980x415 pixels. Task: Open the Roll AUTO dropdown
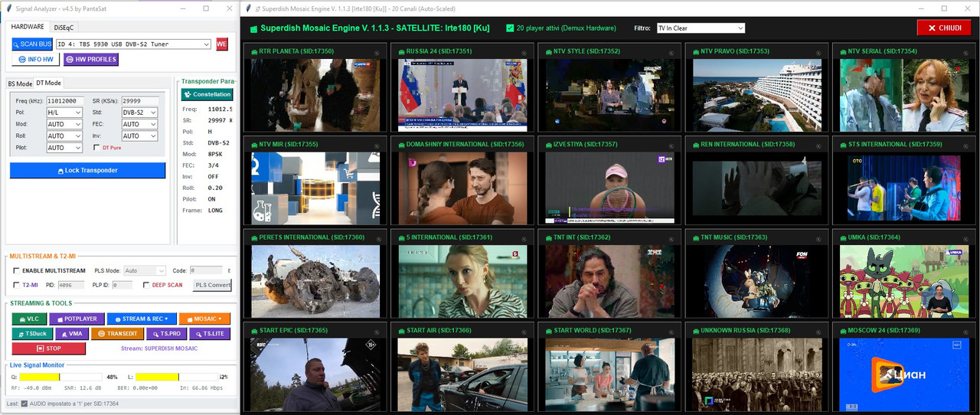[x=64, y=136]
